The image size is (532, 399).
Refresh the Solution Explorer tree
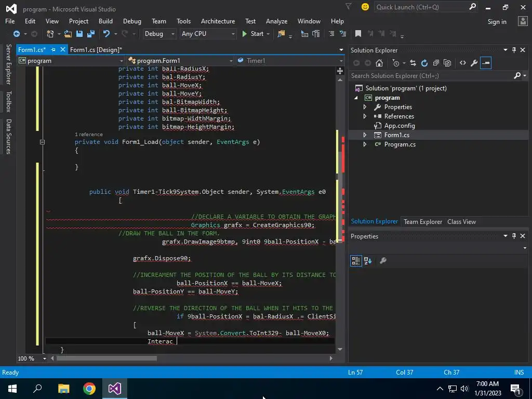coord(424,63)
